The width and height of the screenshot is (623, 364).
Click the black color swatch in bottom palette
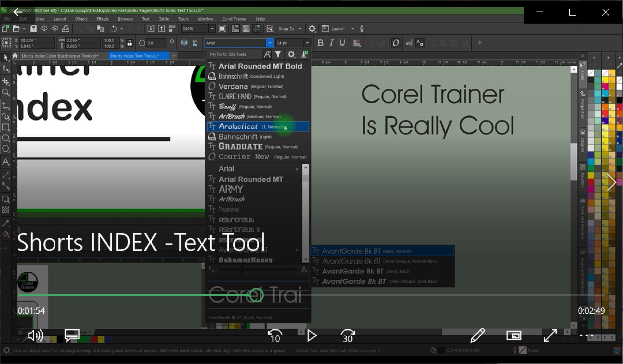(x=60, y=339)
